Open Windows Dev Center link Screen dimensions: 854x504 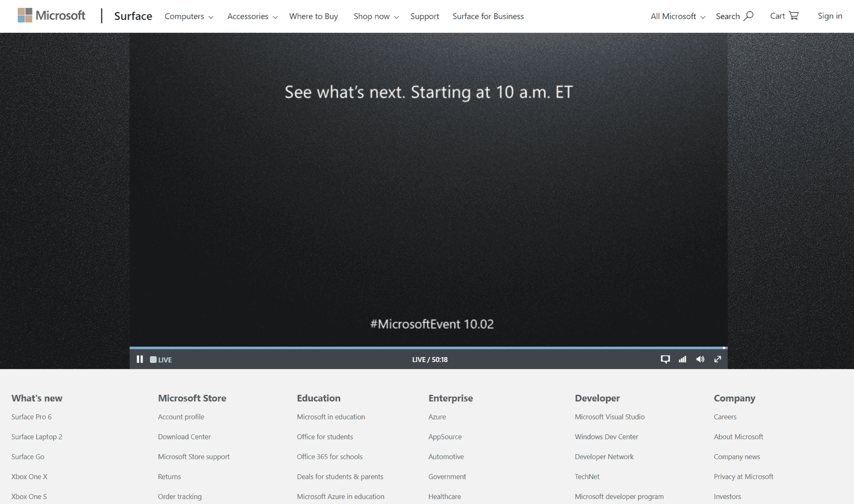click(x=606, y=437)
